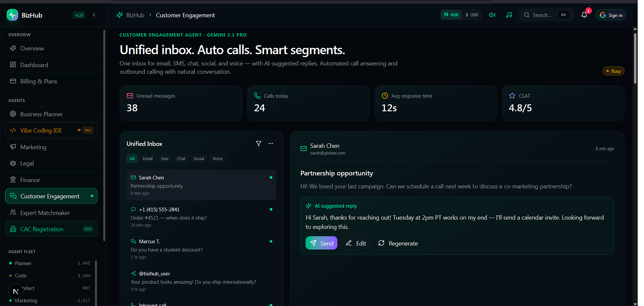Click the AI suggested reply sparkle icon
The image size is (644, 306).
(308, 206)
